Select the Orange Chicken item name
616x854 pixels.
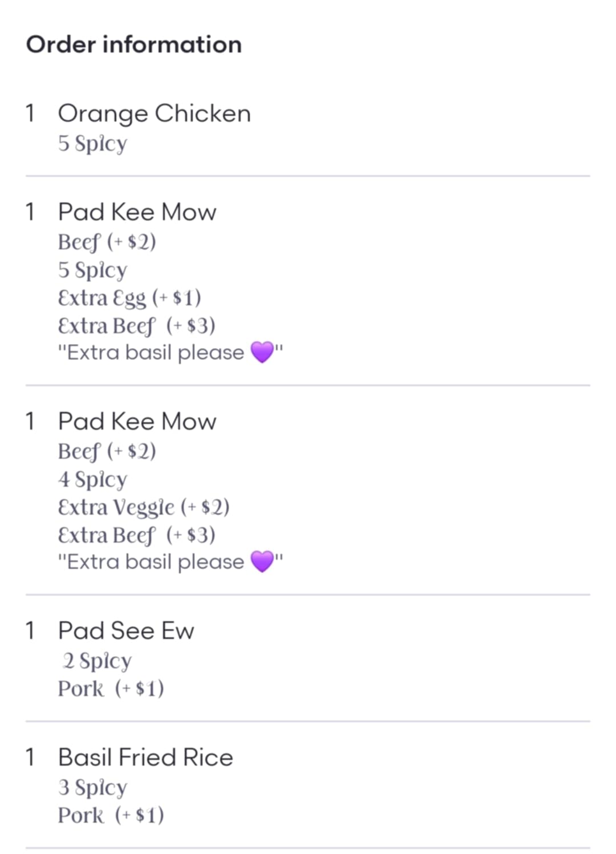[x=154, y=114]
